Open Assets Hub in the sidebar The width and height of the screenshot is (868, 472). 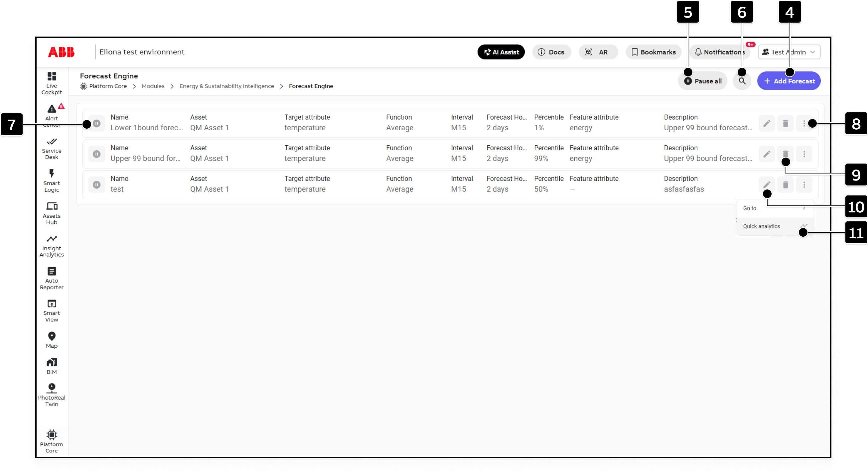pos(52,213)
